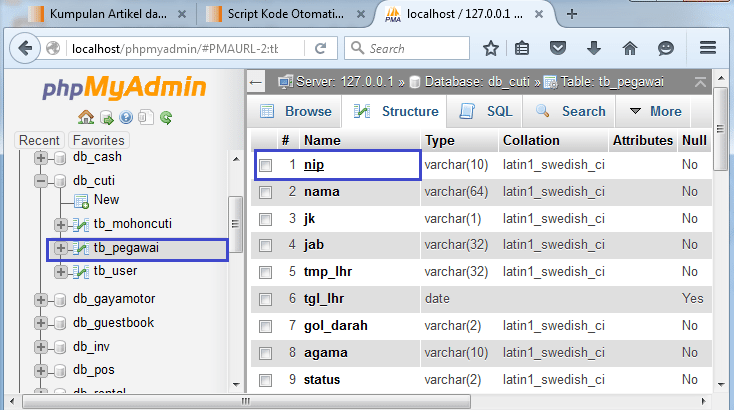Open the More dropdown tab
734x410 pixels.
[654, 111]
